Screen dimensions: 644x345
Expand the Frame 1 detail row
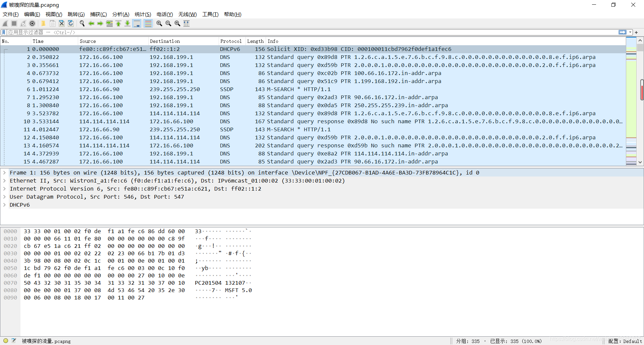tap(4, 173)
